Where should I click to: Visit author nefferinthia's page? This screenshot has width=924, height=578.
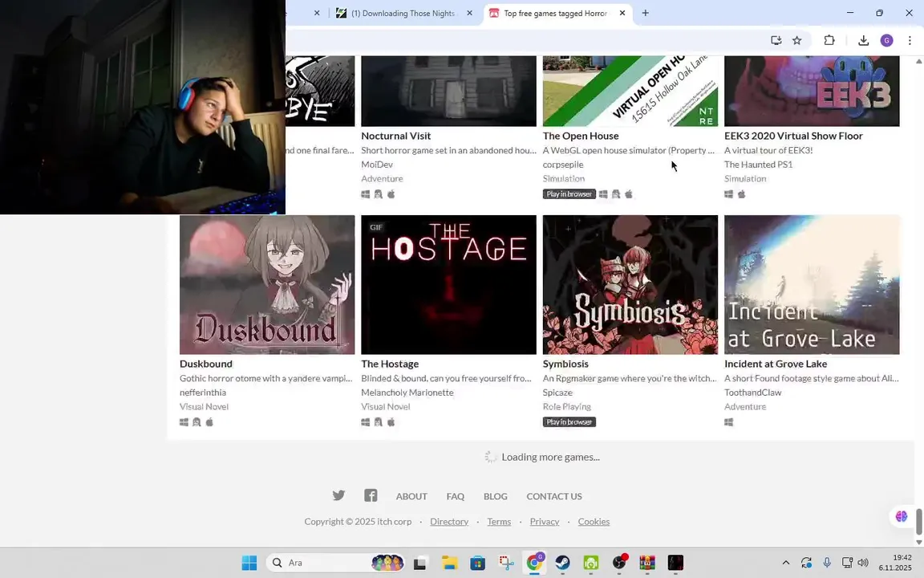pos(203,393)
